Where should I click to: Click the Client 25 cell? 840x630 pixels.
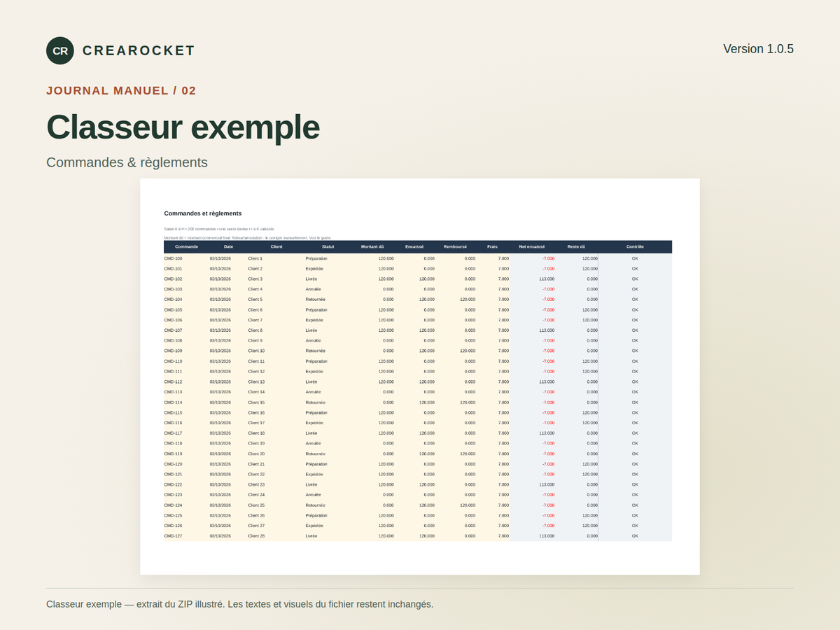(256, 505)
